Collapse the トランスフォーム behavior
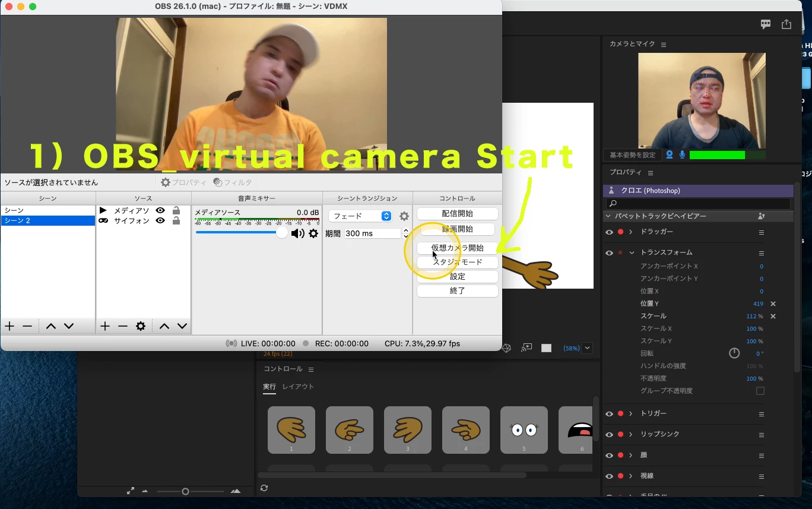The image size is (812, 509). click(632, 252)
